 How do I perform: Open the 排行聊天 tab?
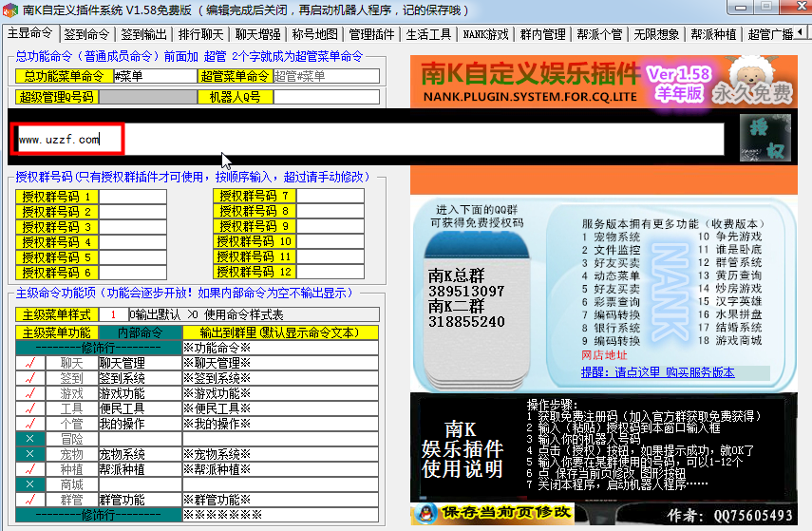(x=201, y=34)
